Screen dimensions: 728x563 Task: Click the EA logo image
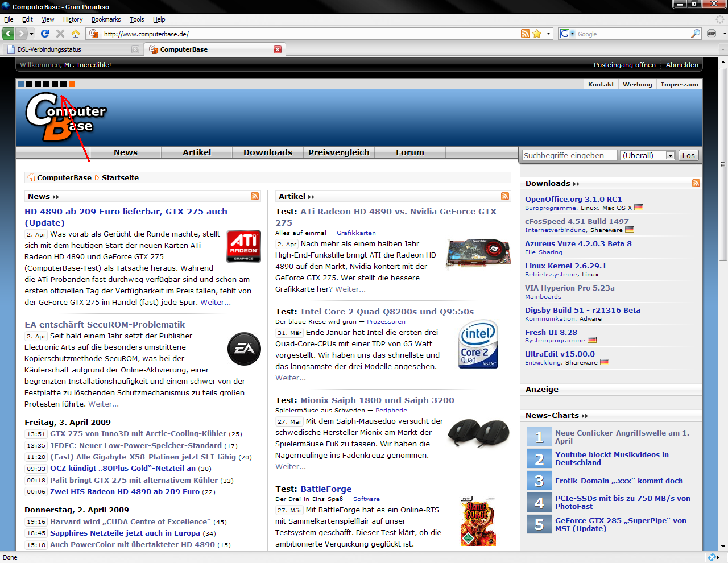click(x=244, y=349)
